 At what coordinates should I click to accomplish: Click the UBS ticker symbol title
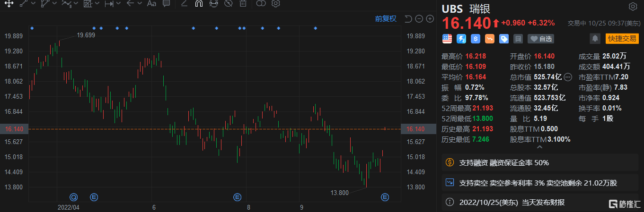[453, 8]
